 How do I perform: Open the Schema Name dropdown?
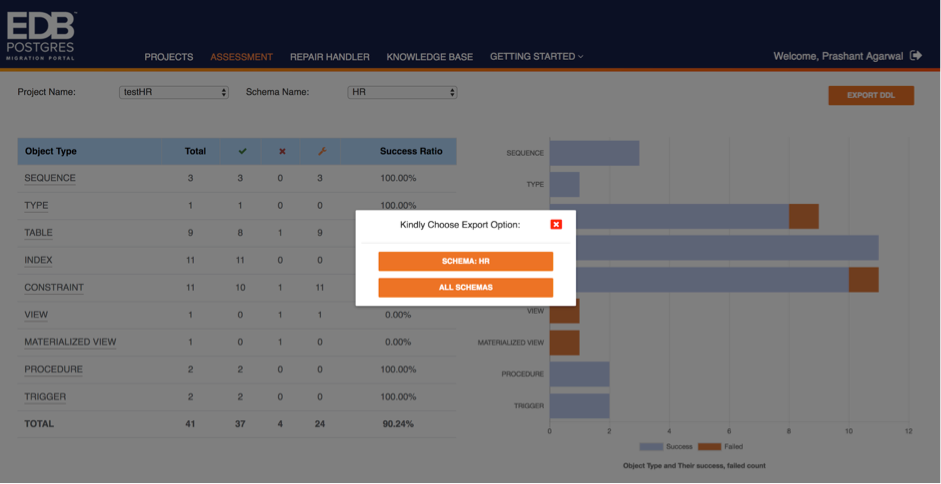(x=402, y=92)
